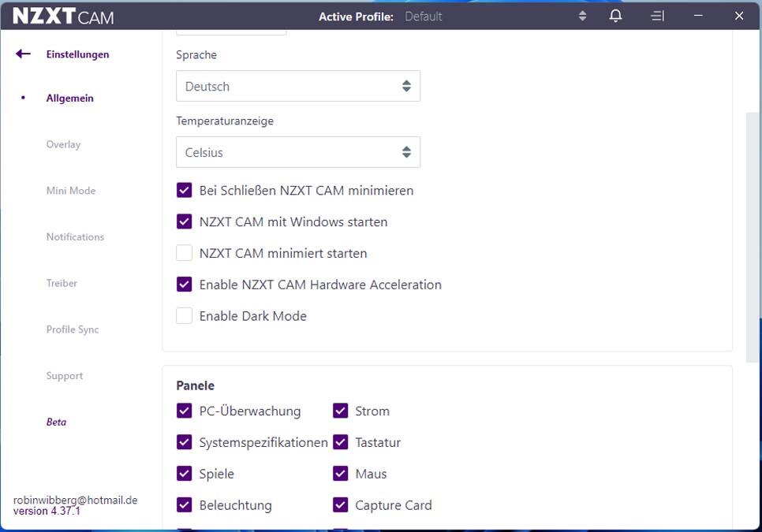Minimize the NZXT CAM window
Image resolution: width=762 pixels, height=532 pixels.
point(698,16)
